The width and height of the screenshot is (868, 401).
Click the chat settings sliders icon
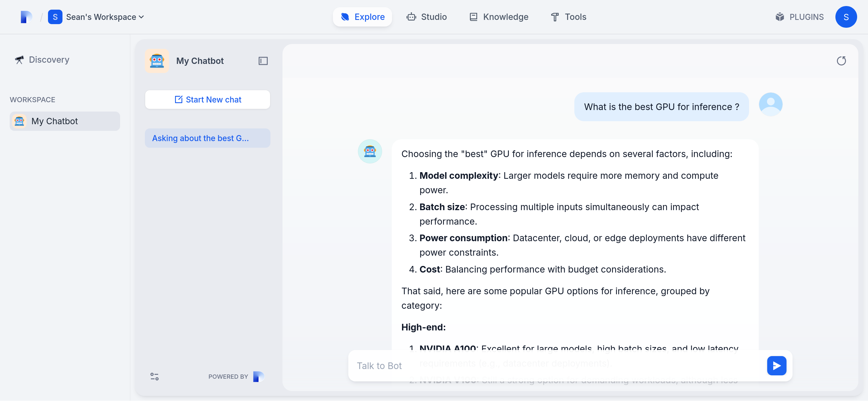coord(154,376)
